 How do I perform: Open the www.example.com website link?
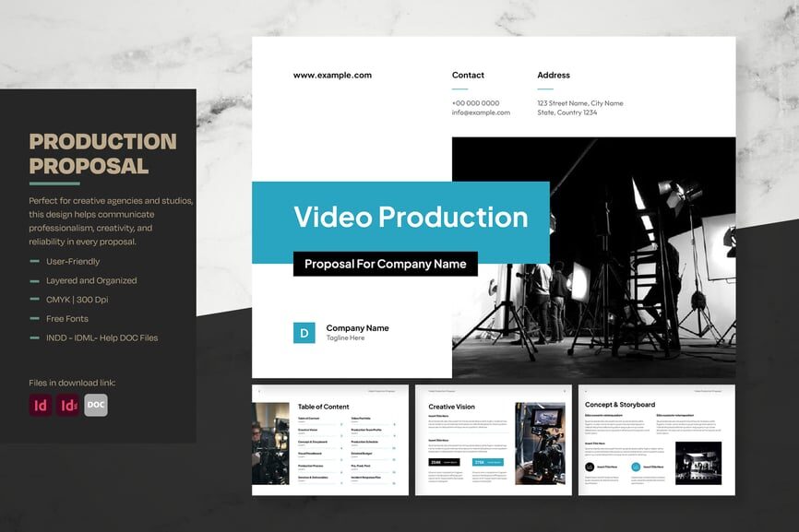tap(332, 76)
